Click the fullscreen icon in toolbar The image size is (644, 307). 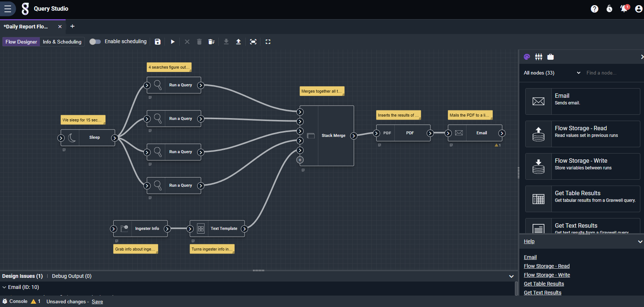tap(268, 42)
